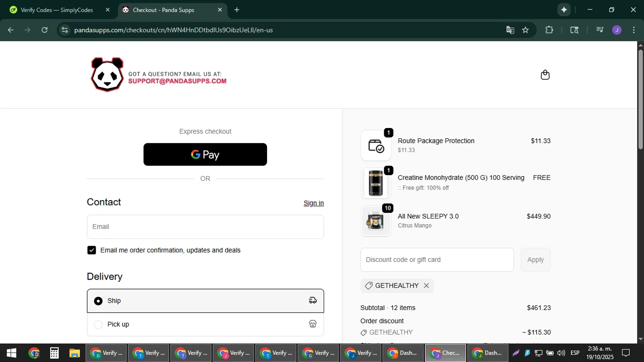Viewport: 644px width, 362px height.
Task: Click the scrollbar down arrow
Action: [640, 339]
